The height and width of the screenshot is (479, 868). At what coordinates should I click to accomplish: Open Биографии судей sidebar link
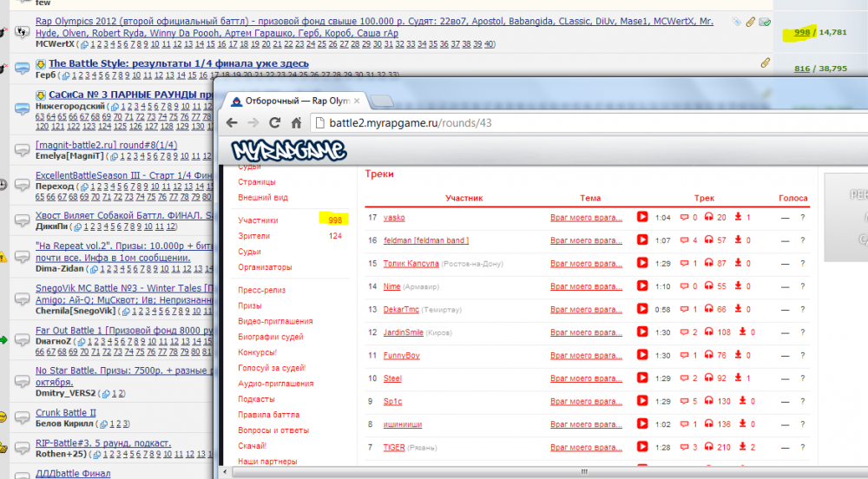[271, 337]
